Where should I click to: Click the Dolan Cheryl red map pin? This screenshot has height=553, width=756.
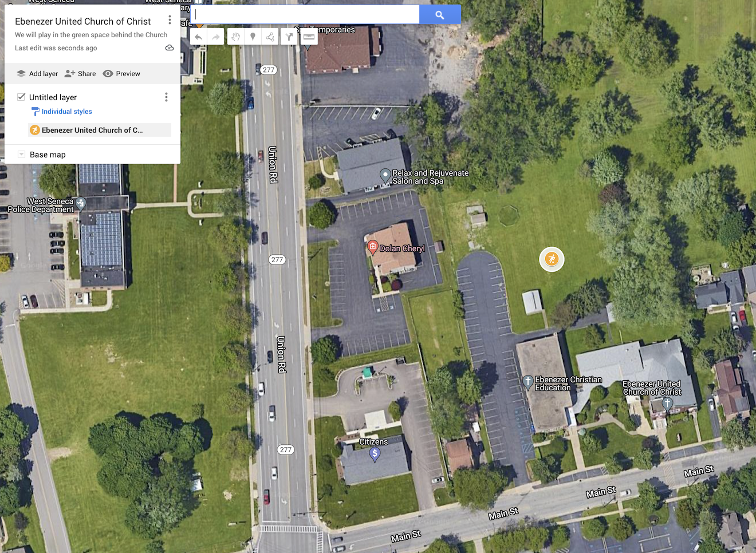[x=372, y=247]
